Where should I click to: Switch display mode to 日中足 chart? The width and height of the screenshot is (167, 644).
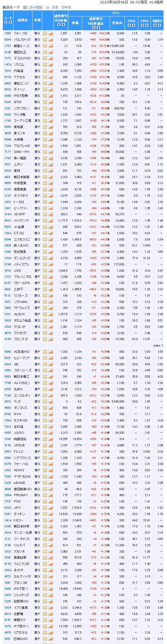(x=66, y=7)
